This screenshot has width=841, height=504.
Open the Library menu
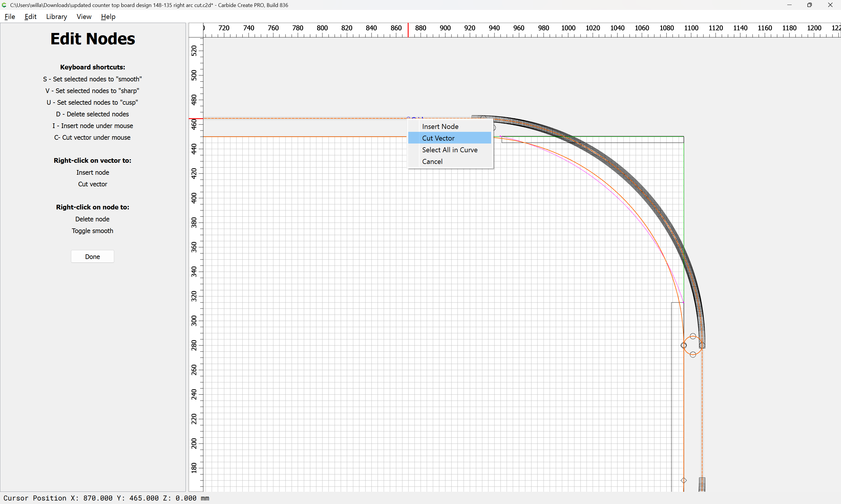click(x=56, y=17)
